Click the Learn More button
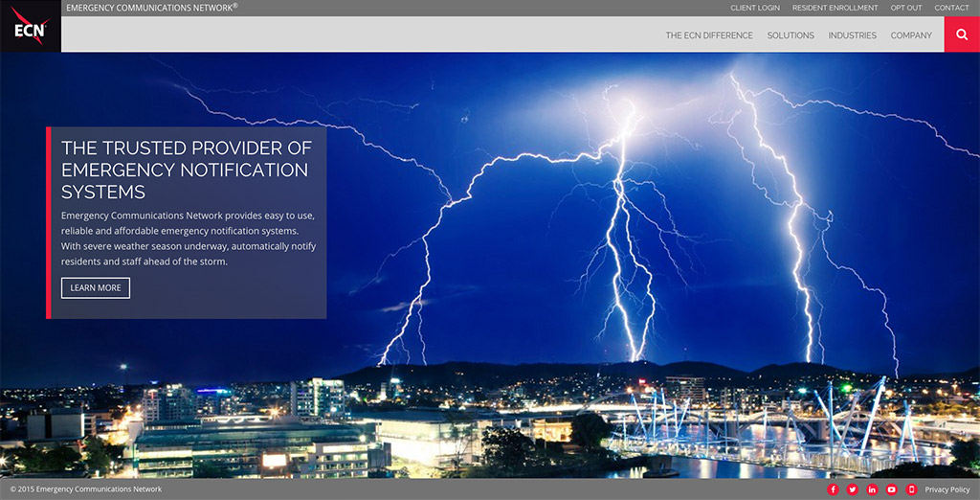Viewport: 980px width, 500px height. pos(96,288)
